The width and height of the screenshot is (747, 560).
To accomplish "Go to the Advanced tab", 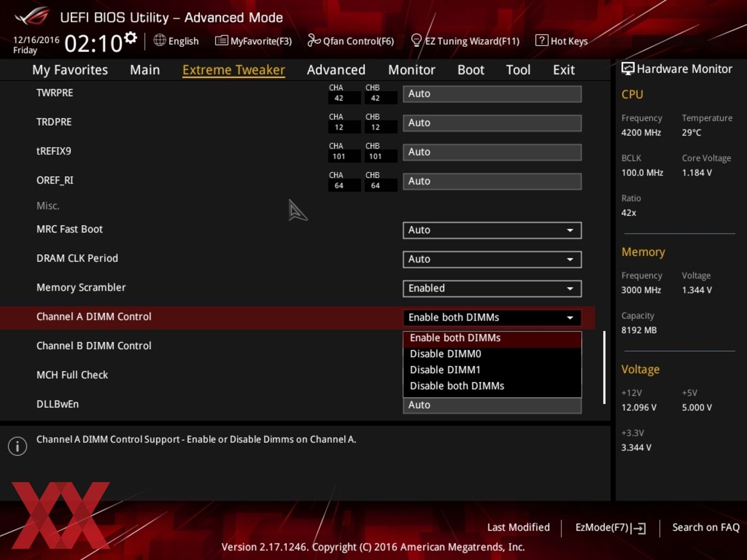I will [x=336, y=70].
